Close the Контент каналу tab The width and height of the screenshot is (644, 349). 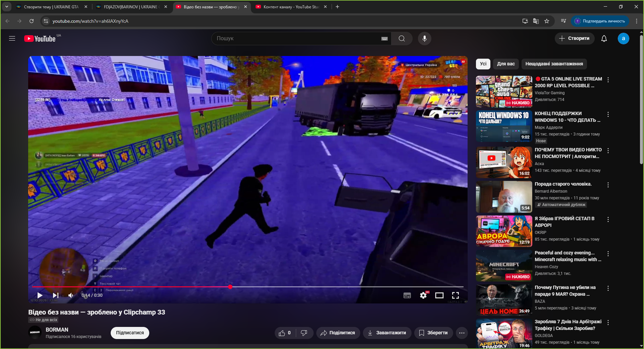[x=325, y=7]
